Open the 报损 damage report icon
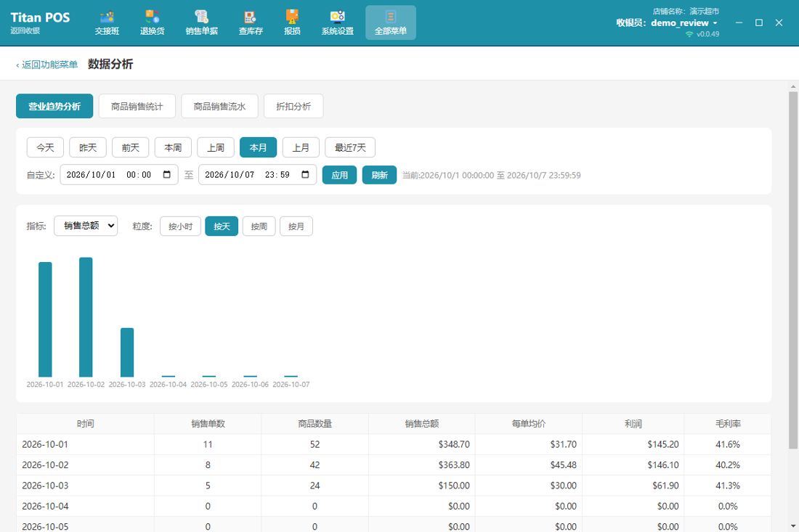 [292, 23]
